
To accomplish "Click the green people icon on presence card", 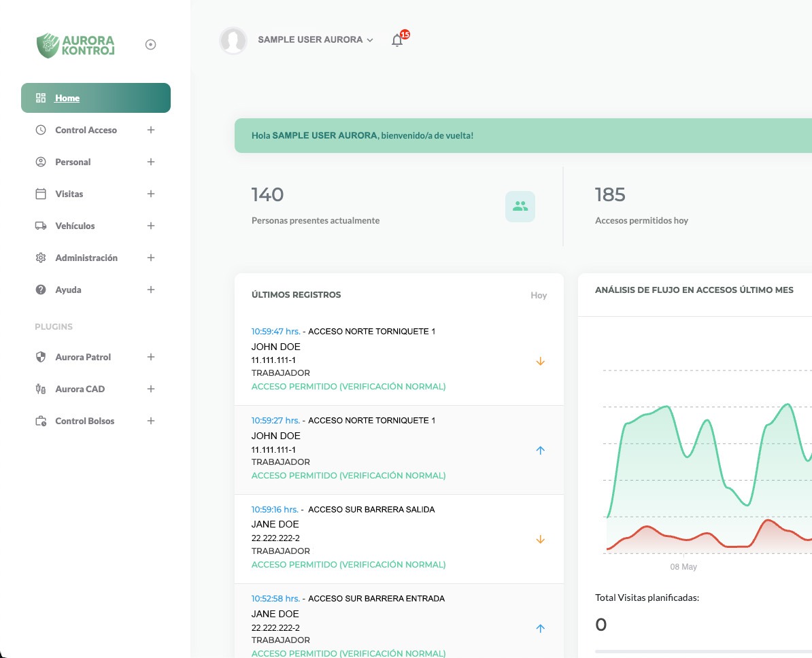I will tap(520, 205).
